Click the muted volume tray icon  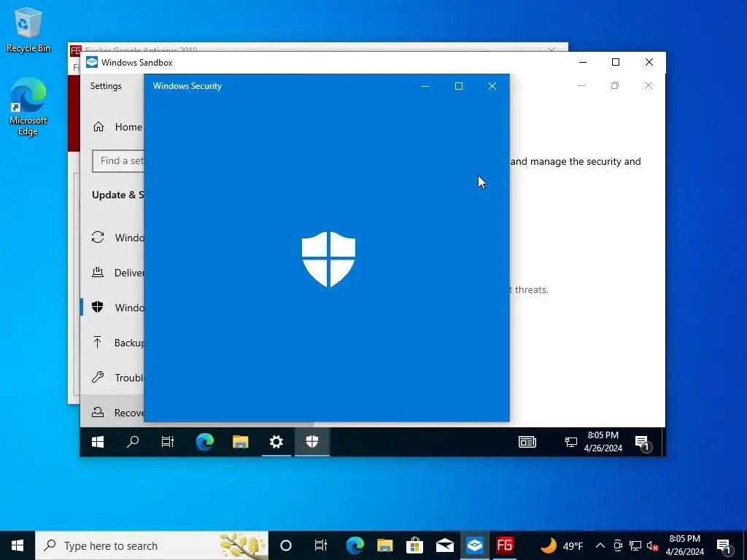pos(652,545)
